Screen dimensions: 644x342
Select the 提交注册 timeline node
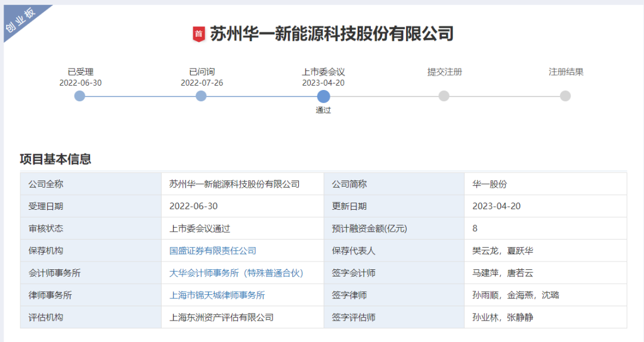click(x=444, y=96)
